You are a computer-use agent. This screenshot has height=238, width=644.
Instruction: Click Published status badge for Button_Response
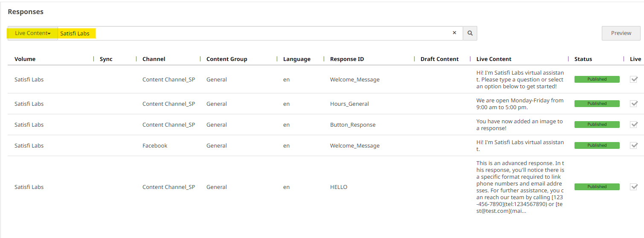pyautogui.click(x=597, y=125)
